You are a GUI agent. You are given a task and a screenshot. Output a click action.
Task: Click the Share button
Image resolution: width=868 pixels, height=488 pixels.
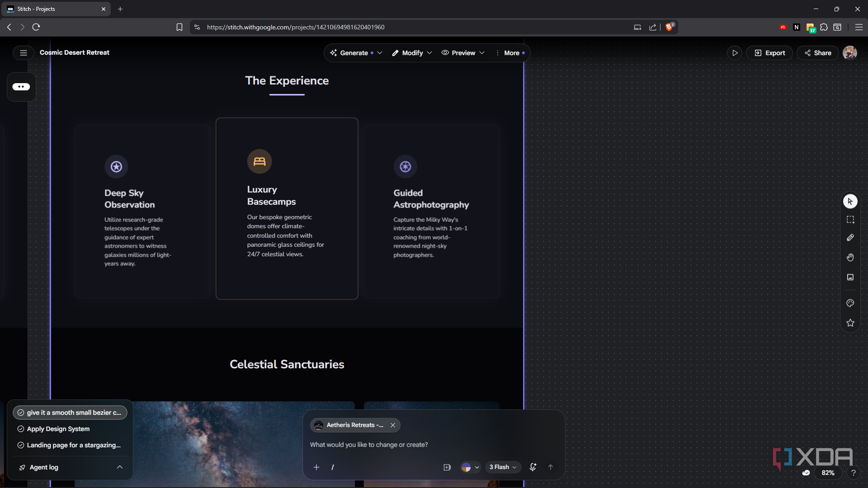pyautogui.click(x=817, y=53)
